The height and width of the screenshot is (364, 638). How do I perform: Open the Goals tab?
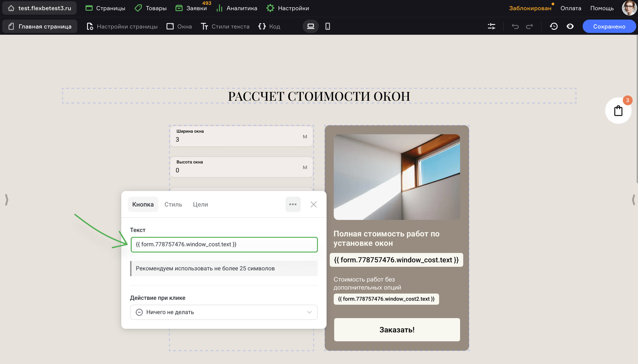pyautogui.click(x=200, y=204)
